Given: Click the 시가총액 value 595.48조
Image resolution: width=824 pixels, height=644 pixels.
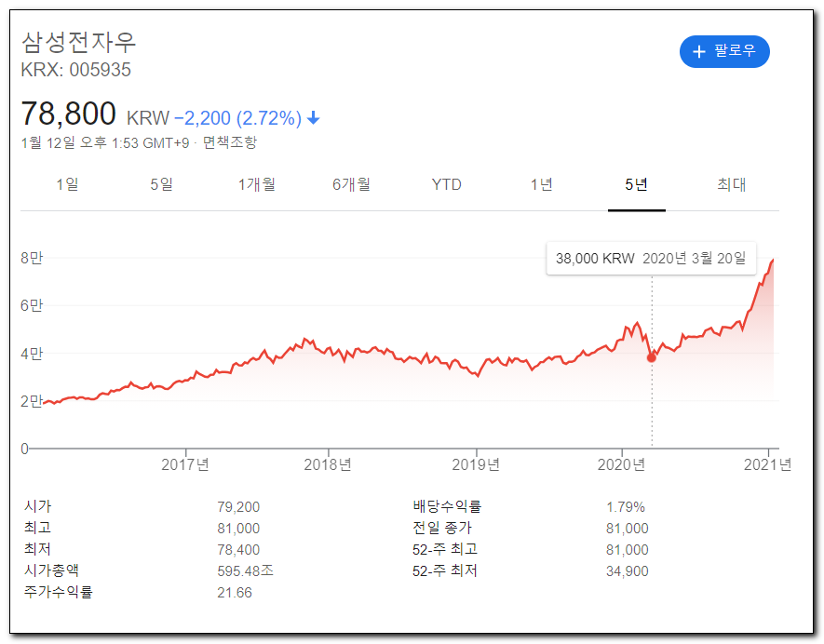Looking at the screenshot, I should tap(245, 571).
